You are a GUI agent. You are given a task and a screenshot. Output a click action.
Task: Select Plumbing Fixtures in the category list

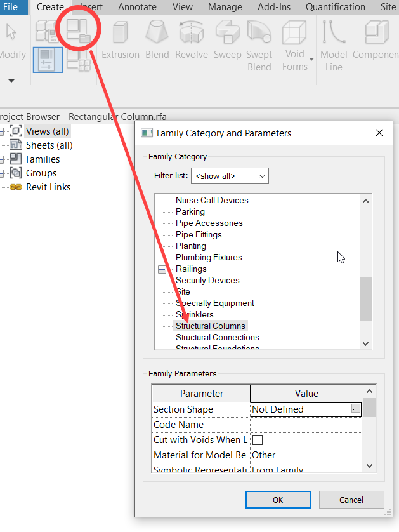209,257
